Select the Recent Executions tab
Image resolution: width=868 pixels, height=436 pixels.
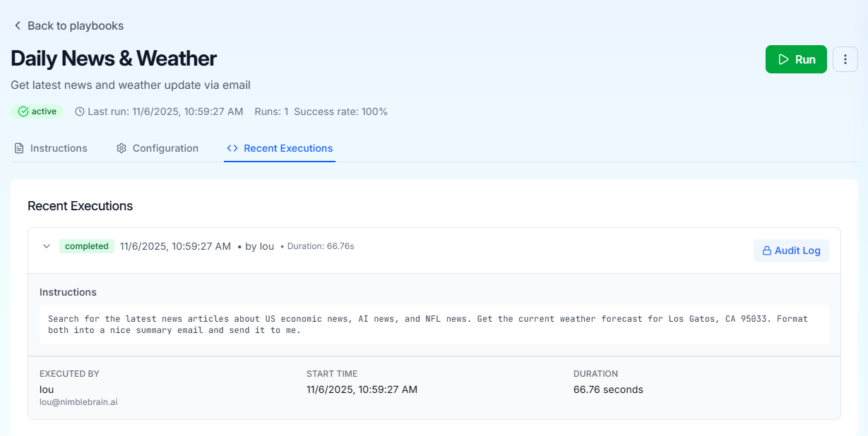[280, 148]
